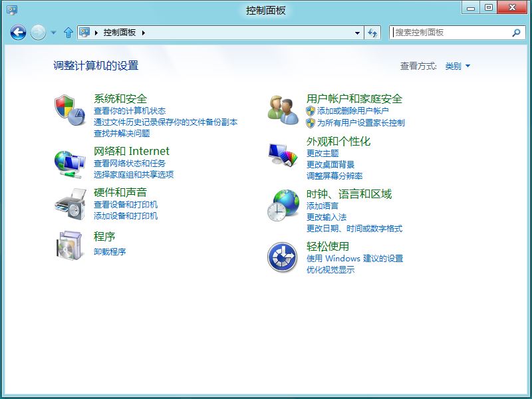
Task: Open the 时钟、语言和区域 globe clock icon
Action: (x=283, y=205)
